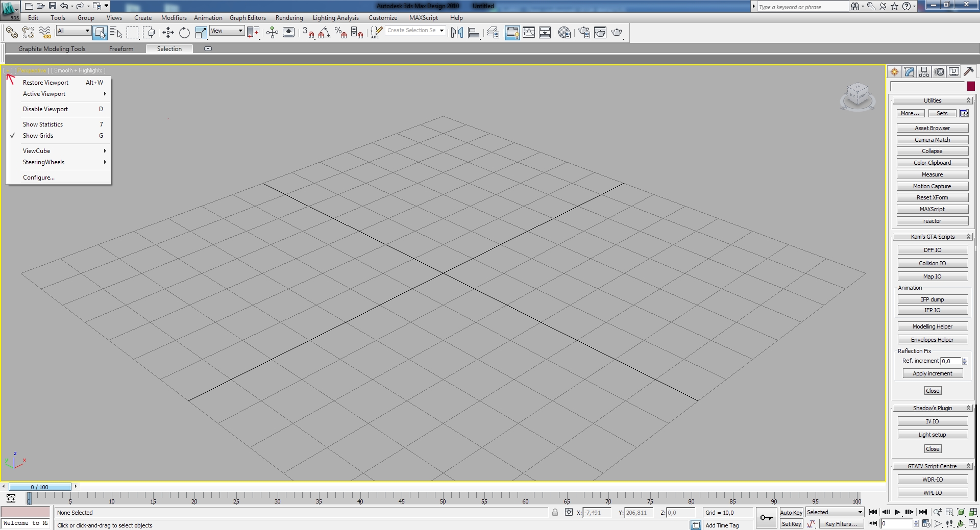The width and height of the screenshot is (980, 530).
Task: Click the Reset XForm utility button
Action: click(x=932, y=198)
